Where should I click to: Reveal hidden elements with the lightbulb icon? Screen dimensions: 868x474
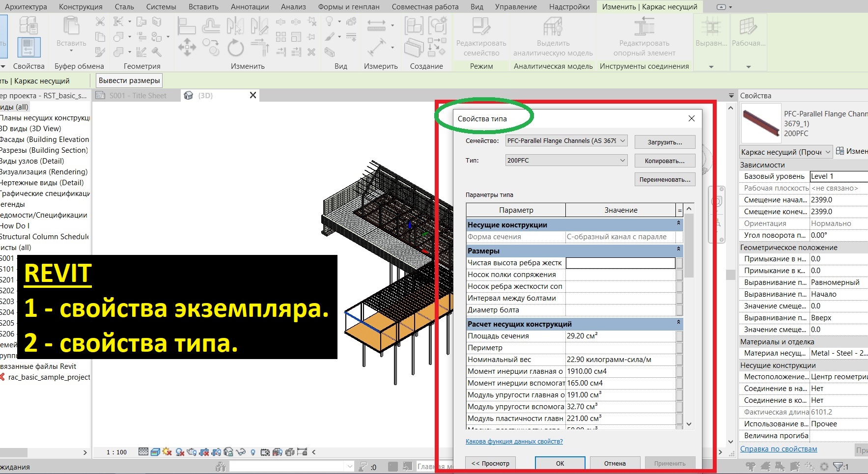coord(252,451)
